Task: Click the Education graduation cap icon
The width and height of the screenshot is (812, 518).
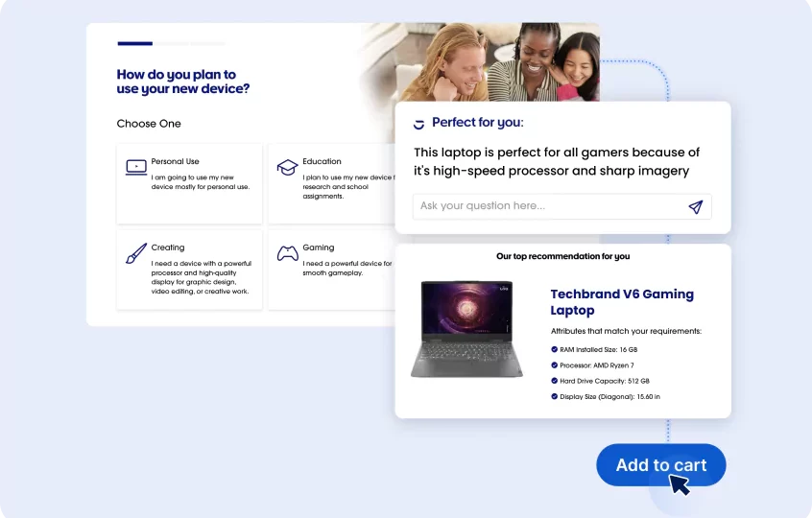Action: 287,167
